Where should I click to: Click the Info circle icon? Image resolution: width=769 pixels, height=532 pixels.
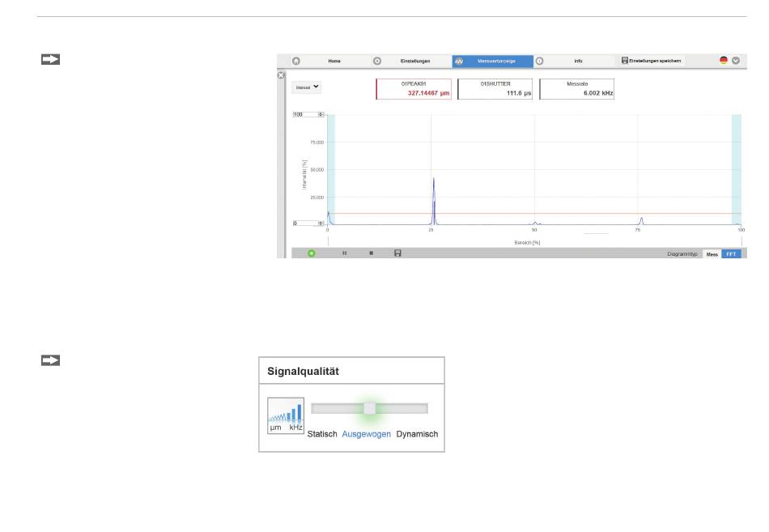[540, 61]
